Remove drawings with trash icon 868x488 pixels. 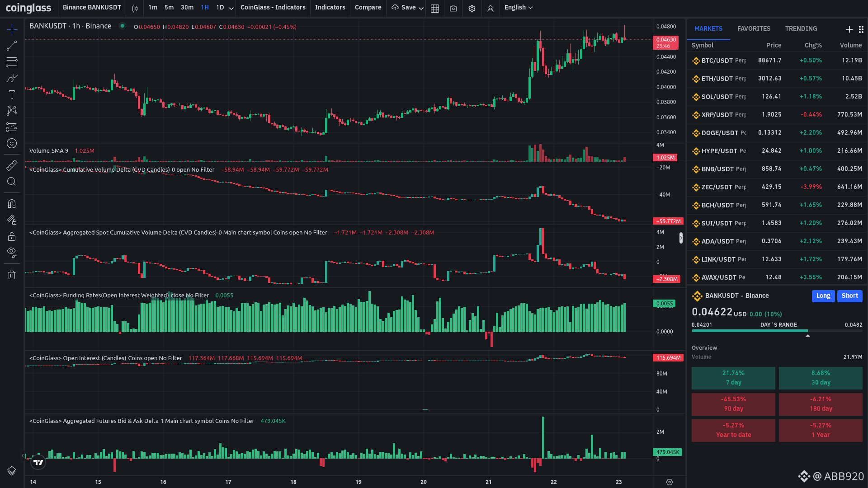[x=12, y=275]
